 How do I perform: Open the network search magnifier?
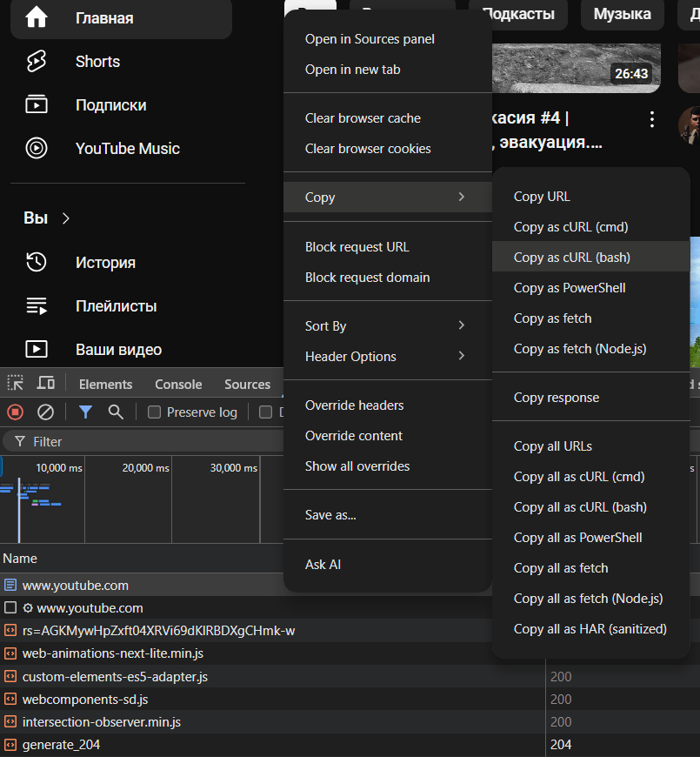[116, 412]
